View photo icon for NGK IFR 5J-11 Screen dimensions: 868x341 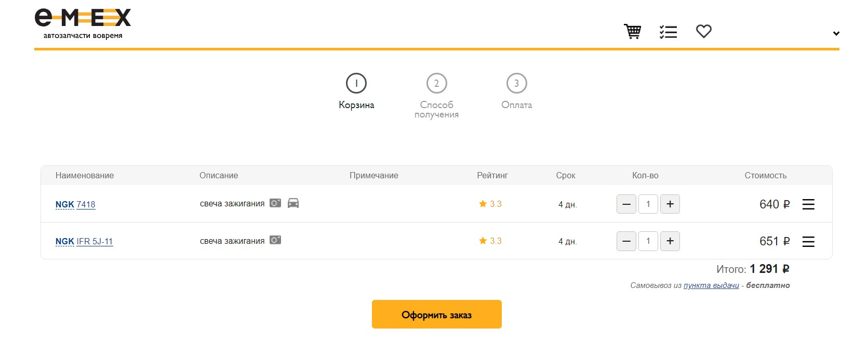pyautogui.click(x=275, y=240)
